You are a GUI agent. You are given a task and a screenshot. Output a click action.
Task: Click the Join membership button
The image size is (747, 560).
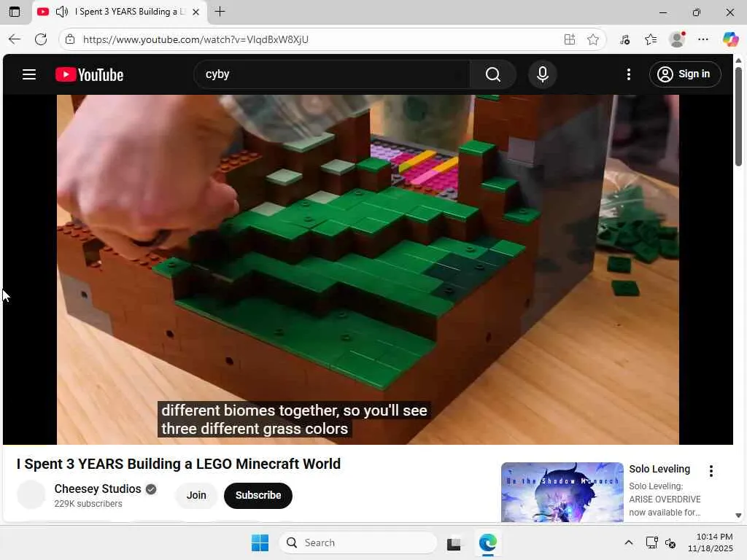[196, 495]
